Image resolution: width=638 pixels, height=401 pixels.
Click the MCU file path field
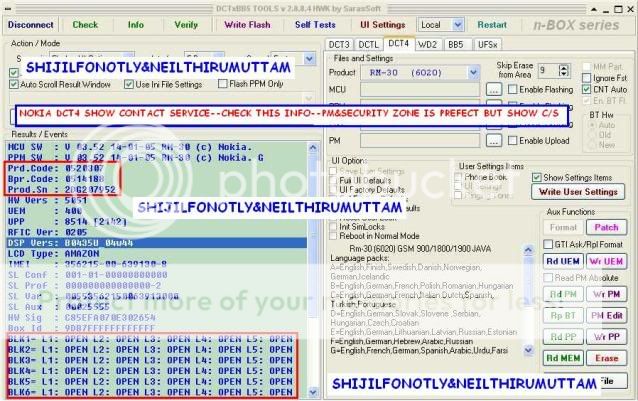(x=420, y=89)
